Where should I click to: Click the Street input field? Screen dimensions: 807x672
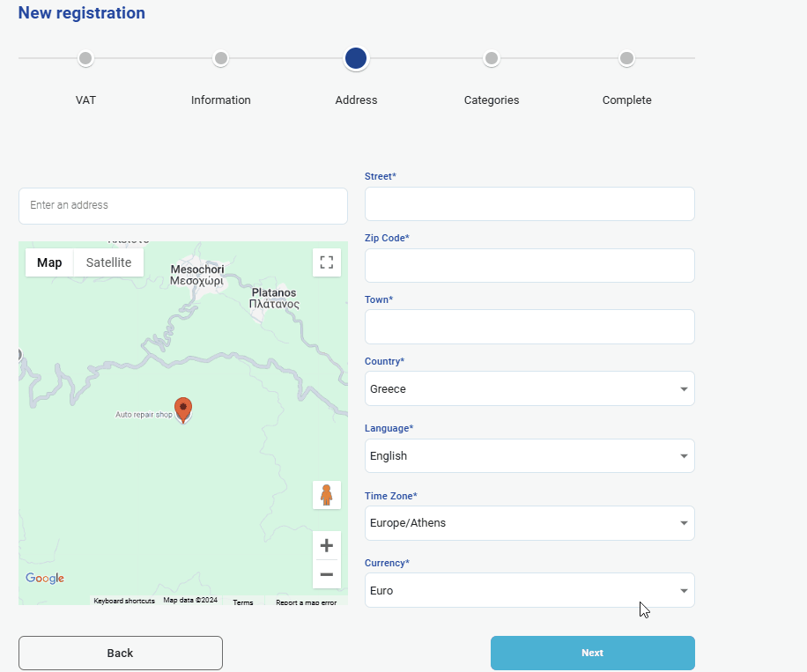(529, 204)
